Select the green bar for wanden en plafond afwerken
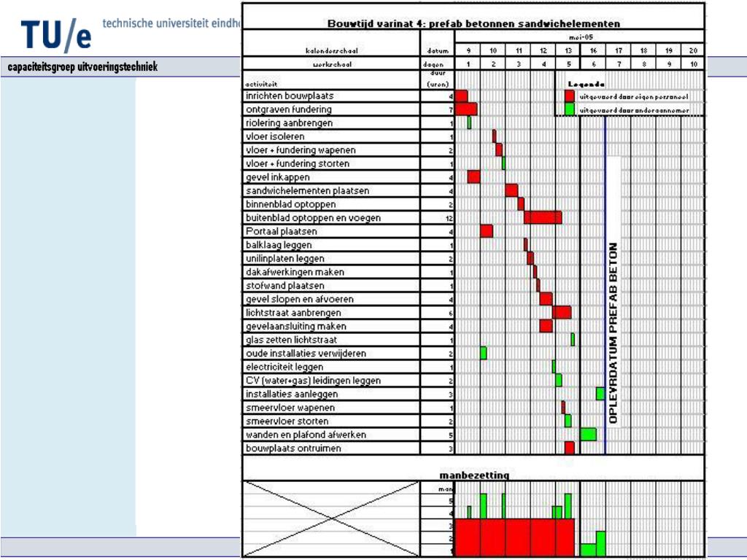The height and width of the screenshot is (560, 747). coord(588,435)
